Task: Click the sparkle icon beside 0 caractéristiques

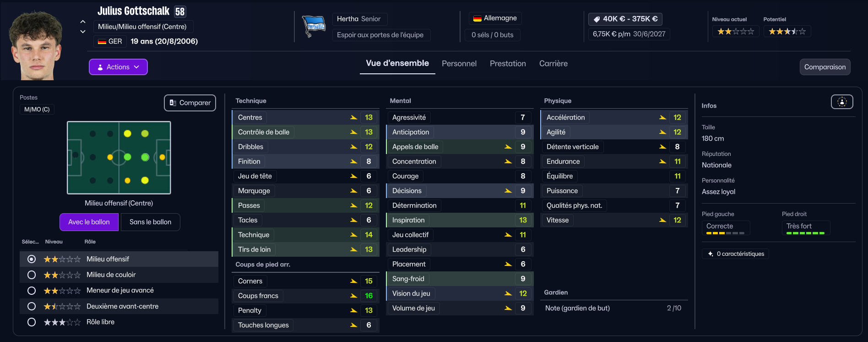Action: click(711, 254)
